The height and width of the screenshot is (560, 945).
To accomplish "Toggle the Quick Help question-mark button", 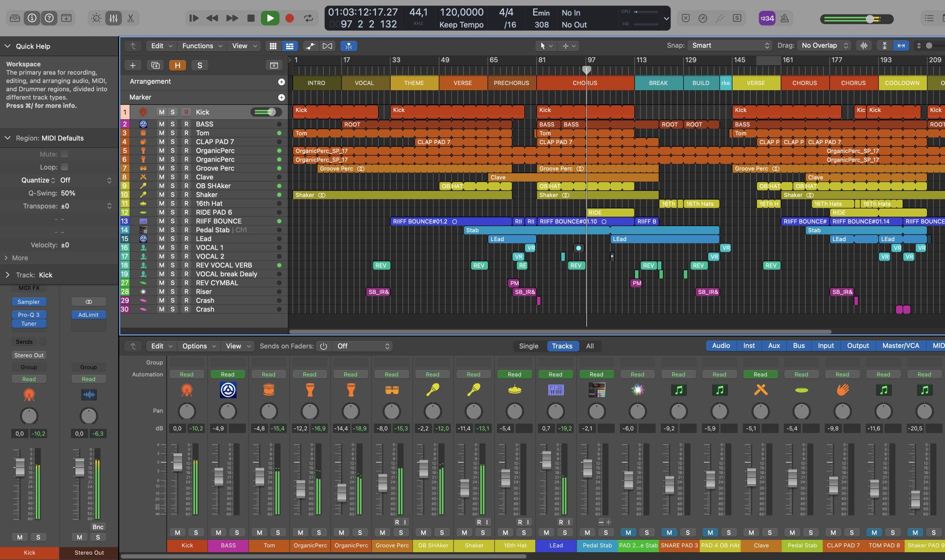I will point(49,18).
